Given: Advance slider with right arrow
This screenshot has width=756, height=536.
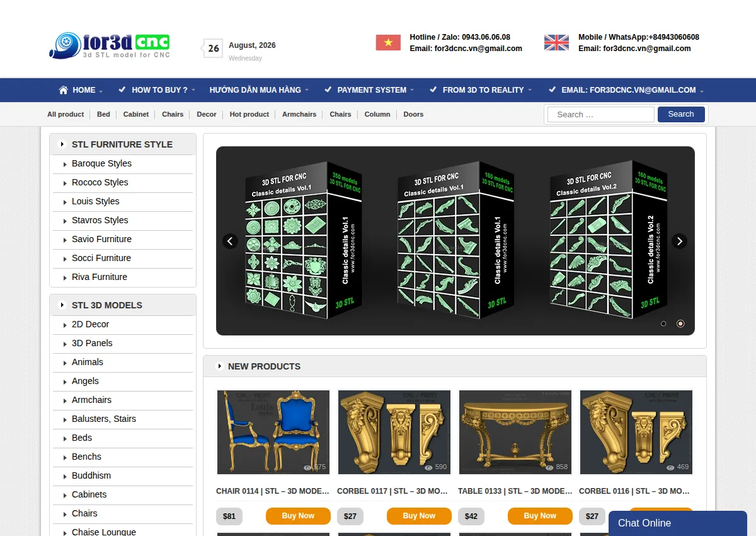Looking at the screenshot, I should coord(679,241).
